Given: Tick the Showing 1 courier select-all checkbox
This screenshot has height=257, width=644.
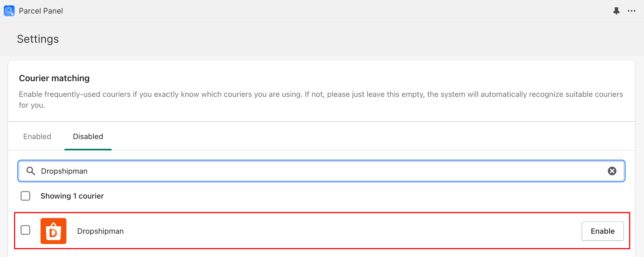Looking at the screenshot, I should pyautogui.click(x=25, y=196).
